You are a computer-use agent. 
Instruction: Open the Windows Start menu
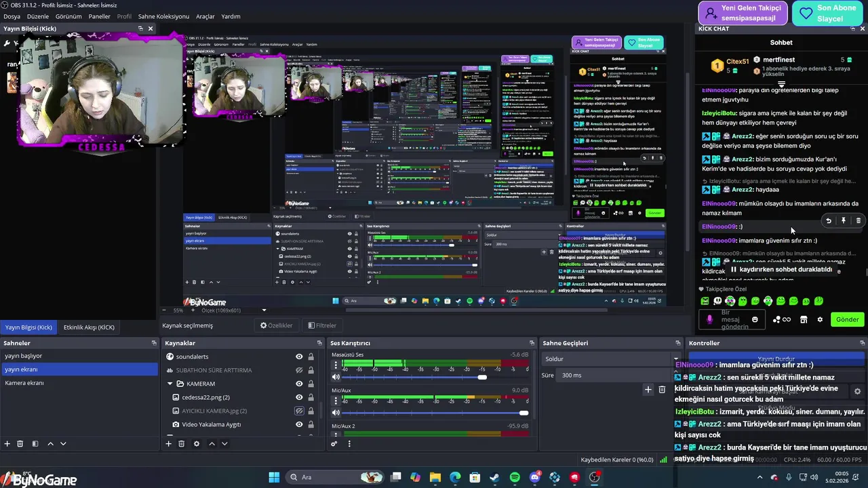point(274,477)
